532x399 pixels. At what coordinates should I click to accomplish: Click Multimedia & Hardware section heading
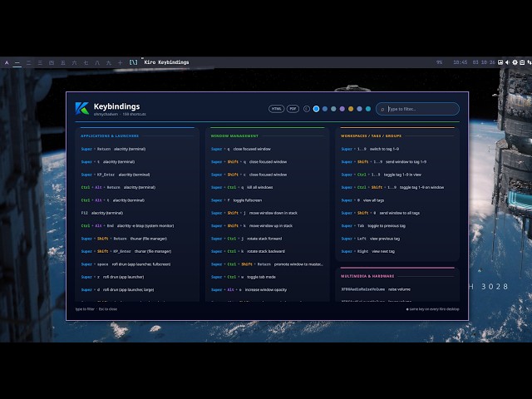click(367, 276)
